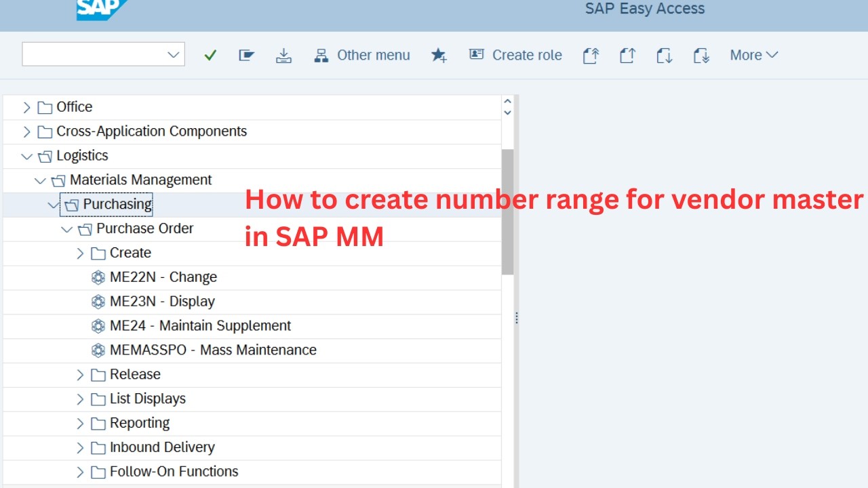This screenshot has height=488, width=868.
Task: Click the ME23N transaction cube icon
Action: point(98,302)
